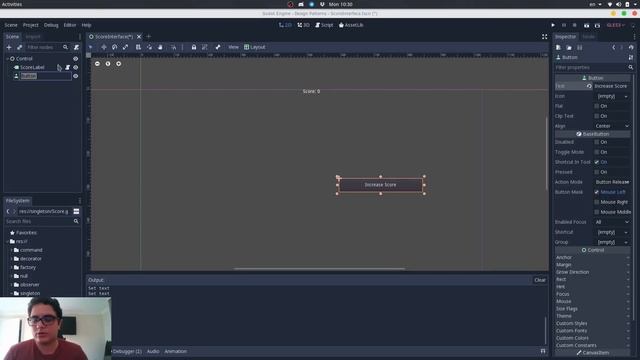This screenshot has width=640, height=360.
Task: Enable the Disabled checkbox
Action: pyautogui.click(x=597, y=142)
